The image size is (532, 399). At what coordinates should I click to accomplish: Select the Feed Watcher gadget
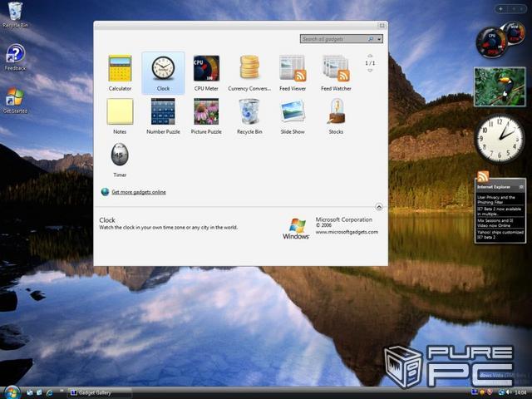pyautogui.click(x=336, y=73)
